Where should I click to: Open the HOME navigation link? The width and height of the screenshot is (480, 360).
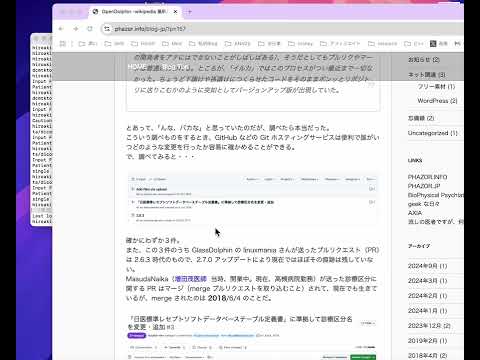[x=137, y=67]
